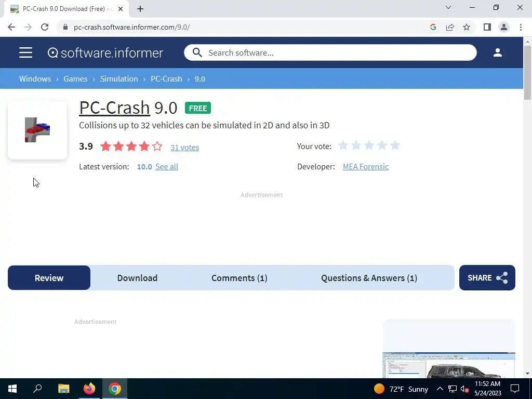Bookmark this tab with star icon
This screenshot has width=532, height=399.
(467, 27)
